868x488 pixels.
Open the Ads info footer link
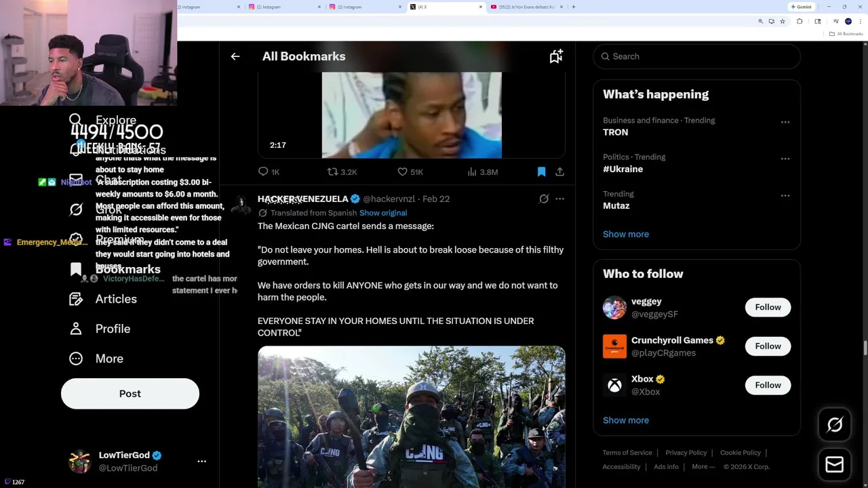tap(667, 466)
